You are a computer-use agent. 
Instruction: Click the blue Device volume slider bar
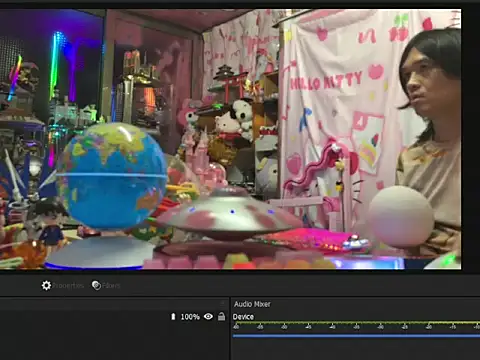[356, 336]
